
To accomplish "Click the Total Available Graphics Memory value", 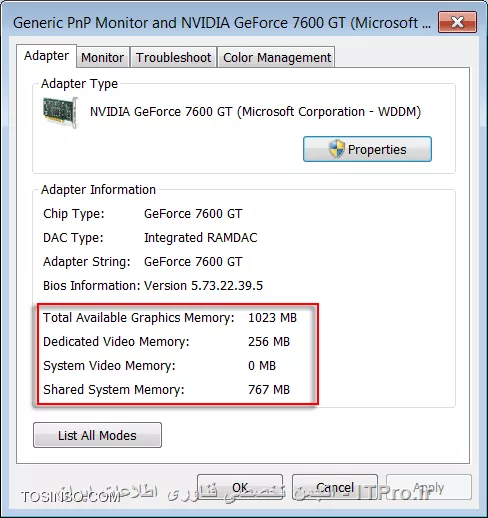I will click(x=272, y=318).
